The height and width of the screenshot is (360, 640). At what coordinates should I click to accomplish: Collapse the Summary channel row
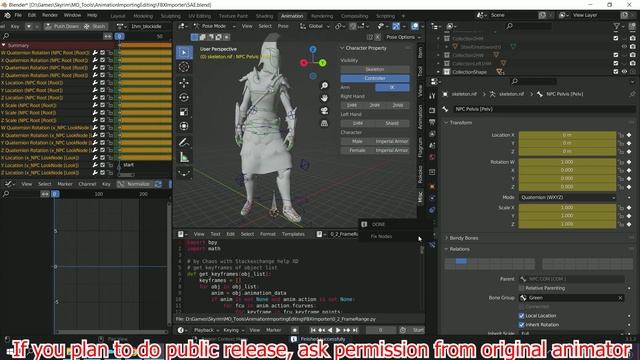4,45
